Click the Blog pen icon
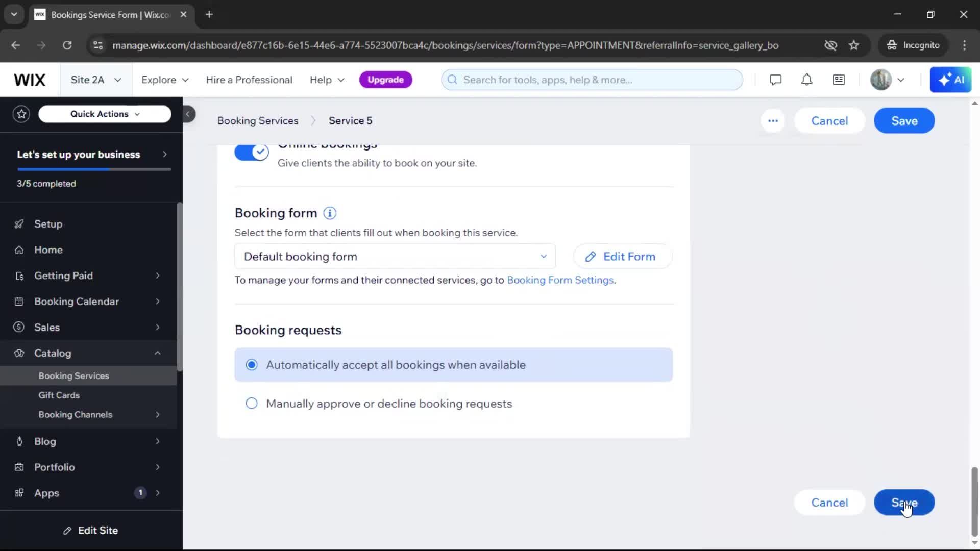The height and width of the screenshot is (551, 980). (x=19, y=441)
